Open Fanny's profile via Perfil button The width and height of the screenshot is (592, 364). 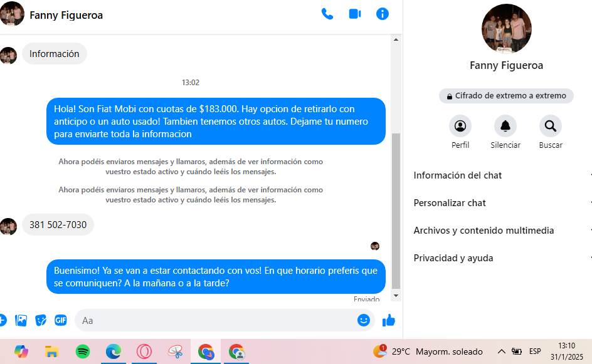click(460, 127)
